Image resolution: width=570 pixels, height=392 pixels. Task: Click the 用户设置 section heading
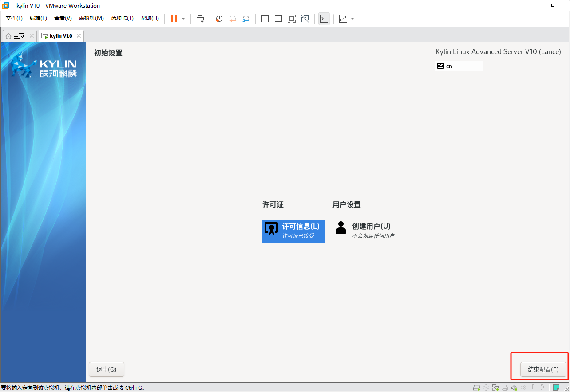pyautogui.click(x=347, y=204)
